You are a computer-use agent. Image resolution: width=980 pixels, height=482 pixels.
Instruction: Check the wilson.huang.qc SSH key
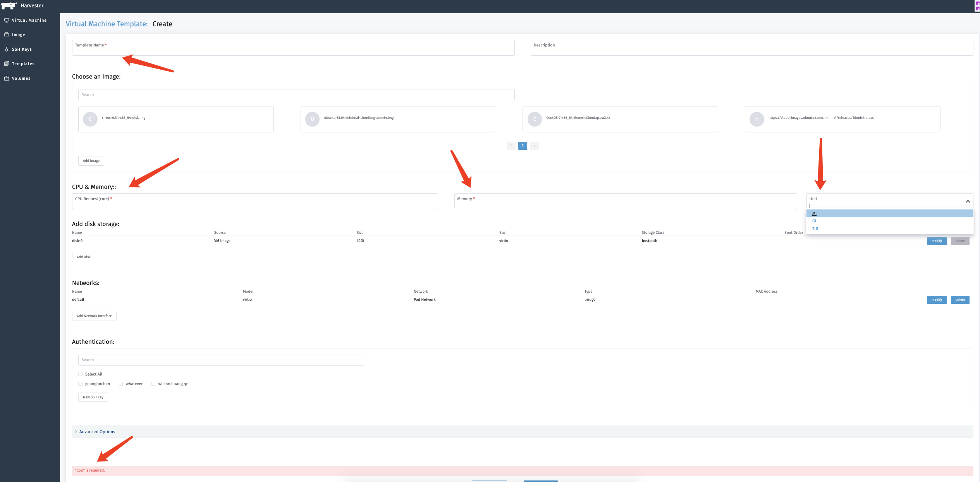tap(153, 384)
